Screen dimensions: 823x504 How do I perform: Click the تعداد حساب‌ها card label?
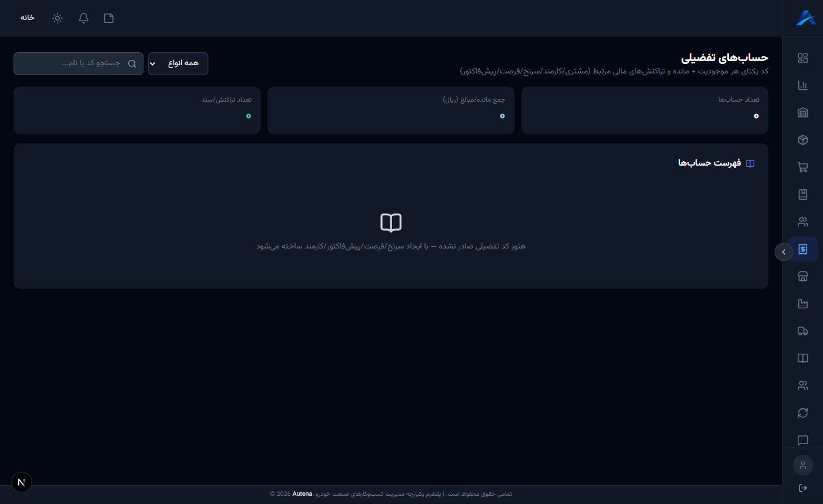pyautogui.click(x=740, y=100)
